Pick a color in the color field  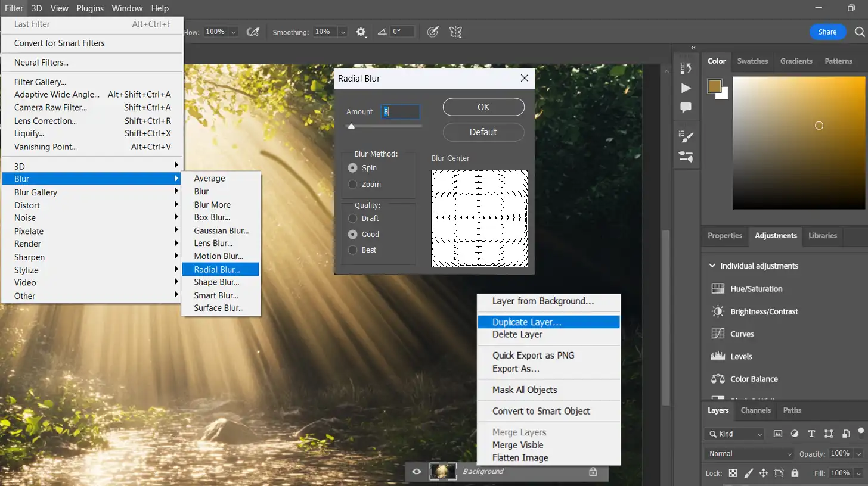tap(799, 144)
